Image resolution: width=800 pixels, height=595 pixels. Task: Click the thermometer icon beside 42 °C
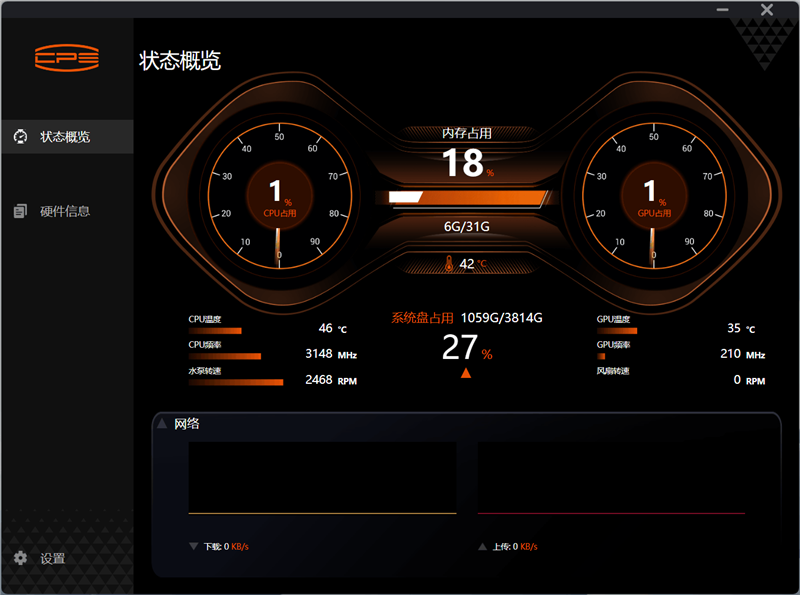pyautogui.click(x=450, y=264)
